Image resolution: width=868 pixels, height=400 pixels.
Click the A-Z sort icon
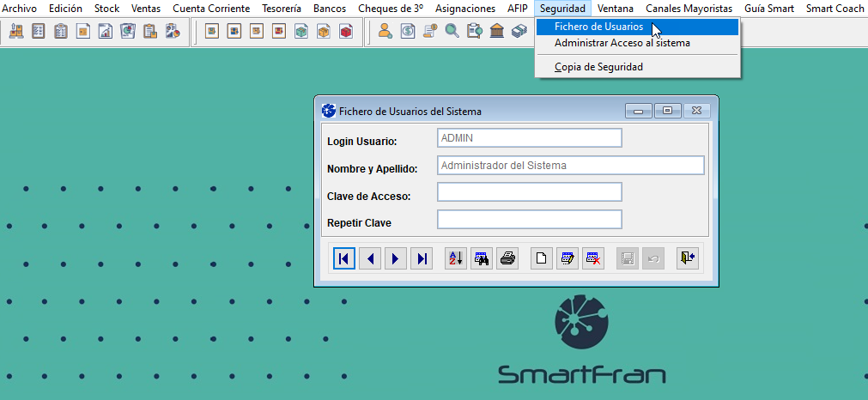(456, 258)
